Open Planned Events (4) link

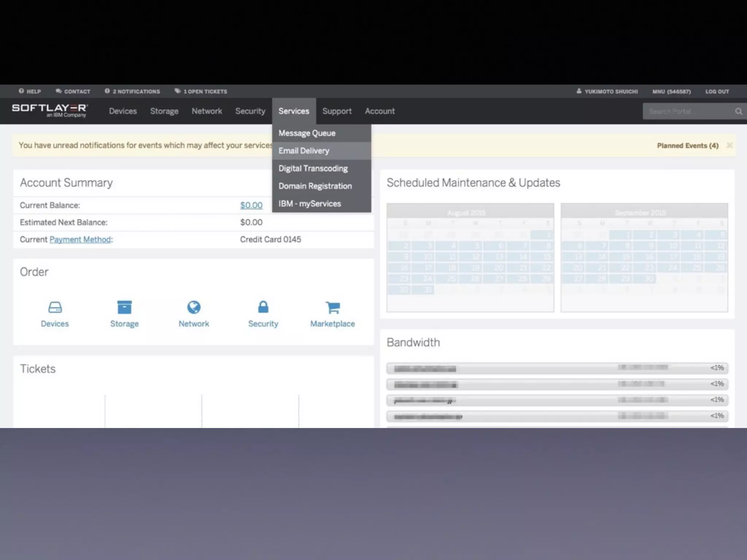(688, 145)
